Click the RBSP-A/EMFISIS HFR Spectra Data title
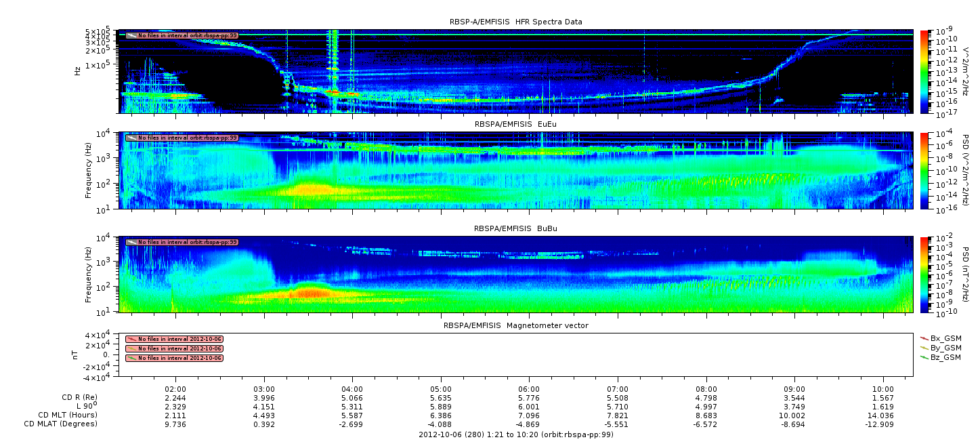This screenshot has width=980, height=446. tap(515, 22)
